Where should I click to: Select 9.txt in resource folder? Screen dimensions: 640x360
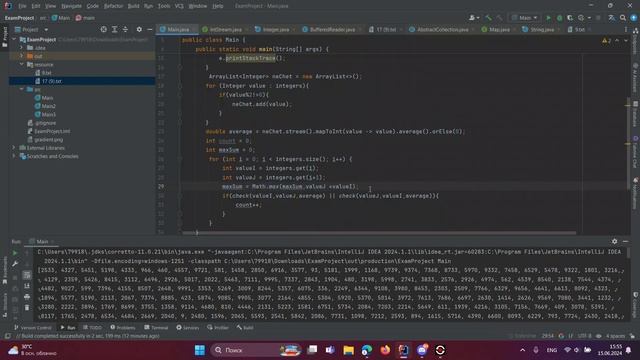[x=46, y=73]
